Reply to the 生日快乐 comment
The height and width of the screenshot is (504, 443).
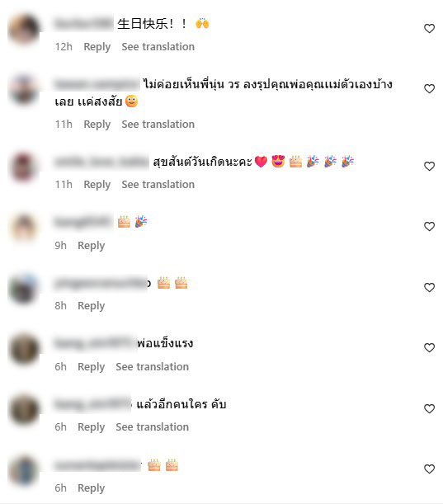point(97,47)
